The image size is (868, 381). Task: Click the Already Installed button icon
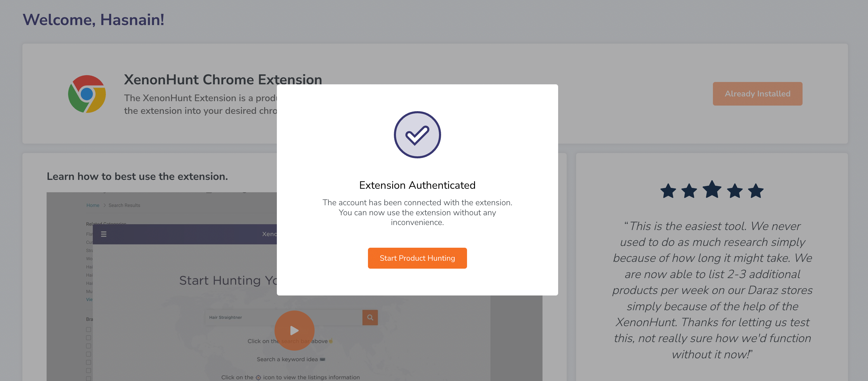click(758, 93)
